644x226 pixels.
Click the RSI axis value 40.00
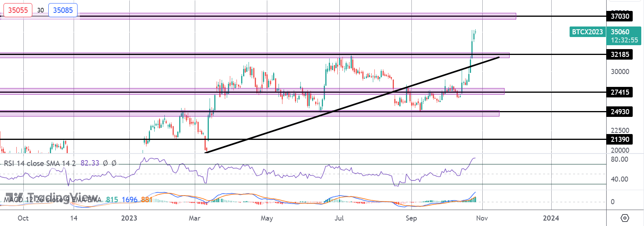(x=619, y=179)
